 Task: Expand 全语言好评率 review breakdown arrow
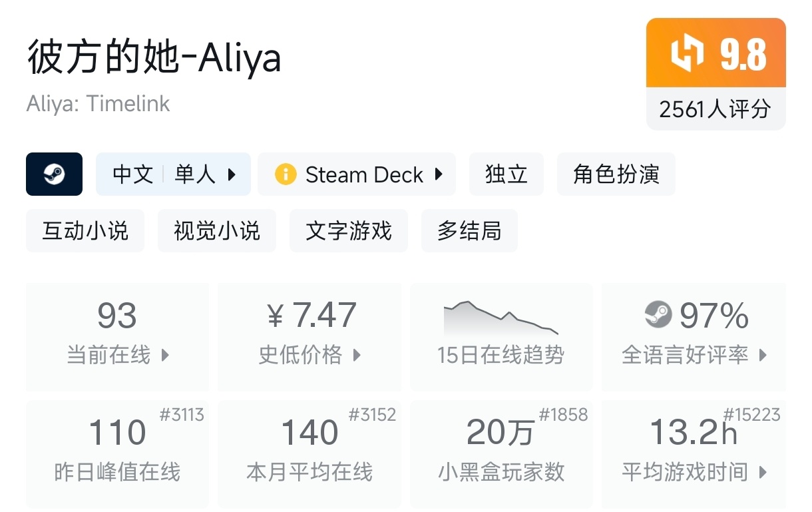tap(763, 355)
